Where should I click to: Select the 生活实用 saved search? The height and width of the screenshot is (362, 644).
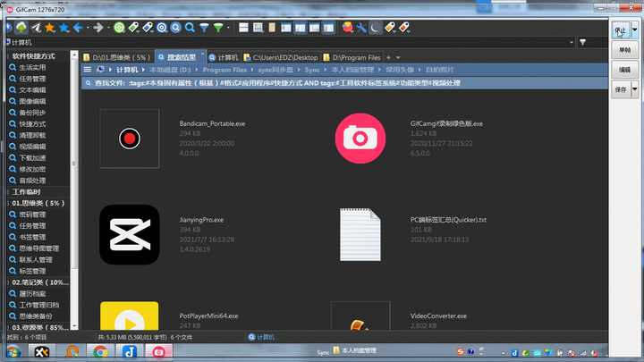32,67
